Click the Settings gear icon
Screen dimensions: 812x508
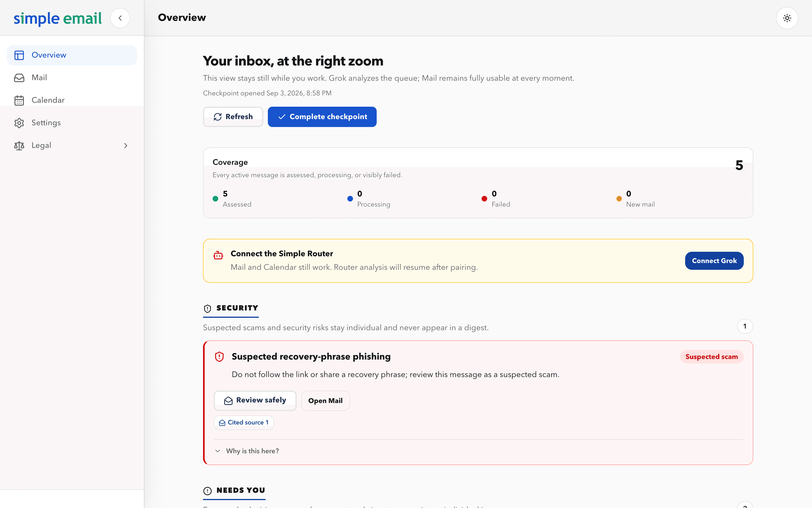point(19,123)
